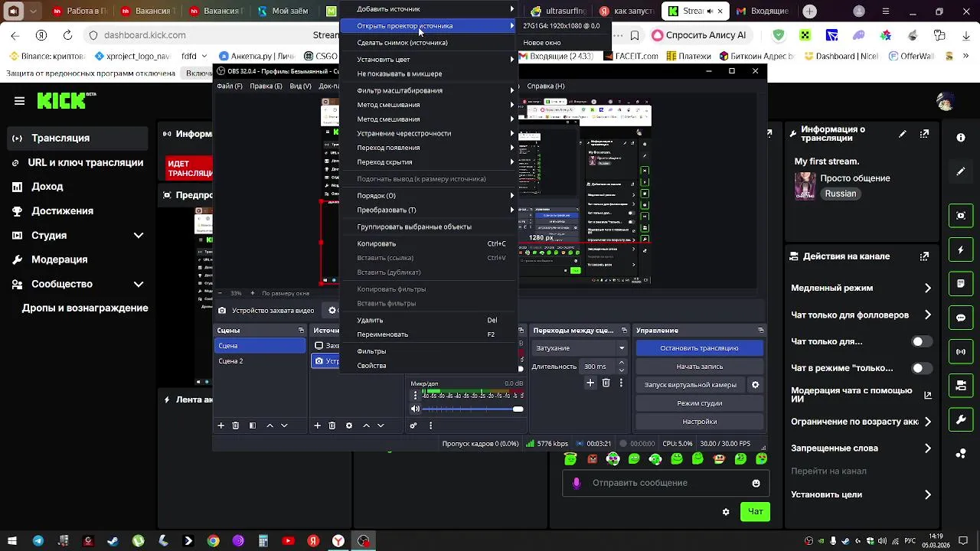This screenshot has width=980, height=551.
Task: Remove the transition with the trash icon
Action: [x=606, y=383]
